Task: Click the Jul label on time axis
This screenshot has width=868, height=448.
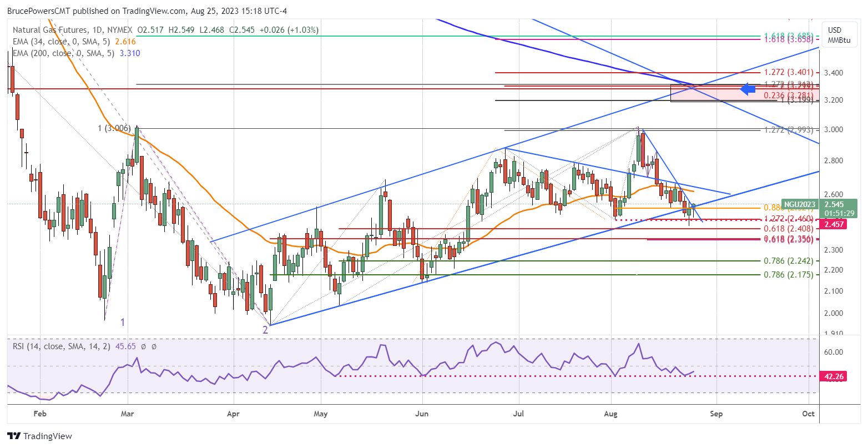Action: 519,414
